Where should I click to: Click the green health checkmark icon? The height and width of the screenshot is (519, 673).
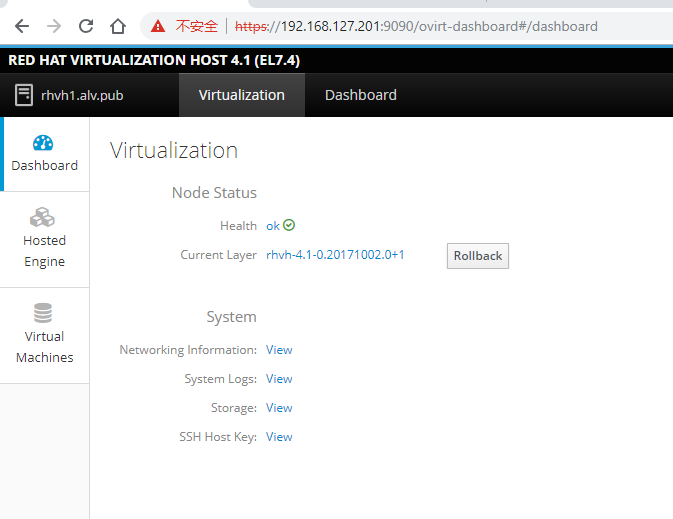pyautogui.click(x=289, y=225)
